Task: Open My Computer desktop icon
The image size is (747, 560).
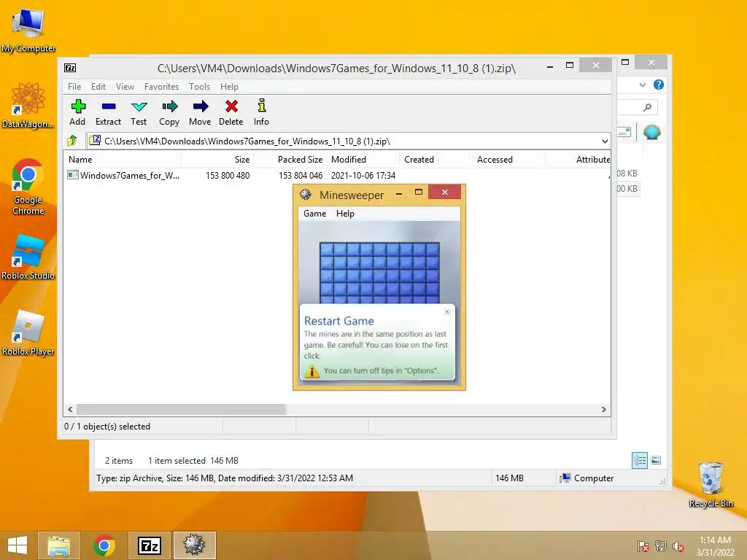Action: (28, 30)
